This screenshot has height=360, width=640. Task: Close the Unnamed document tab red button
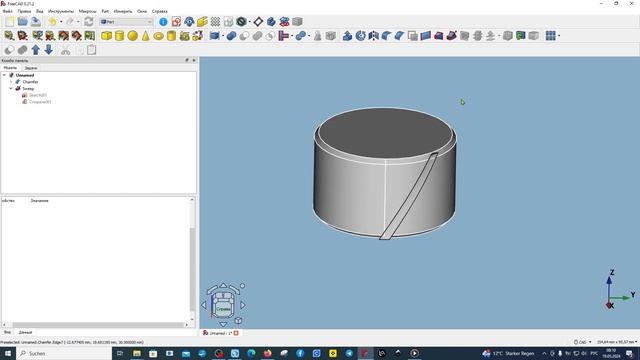point(236,333)
